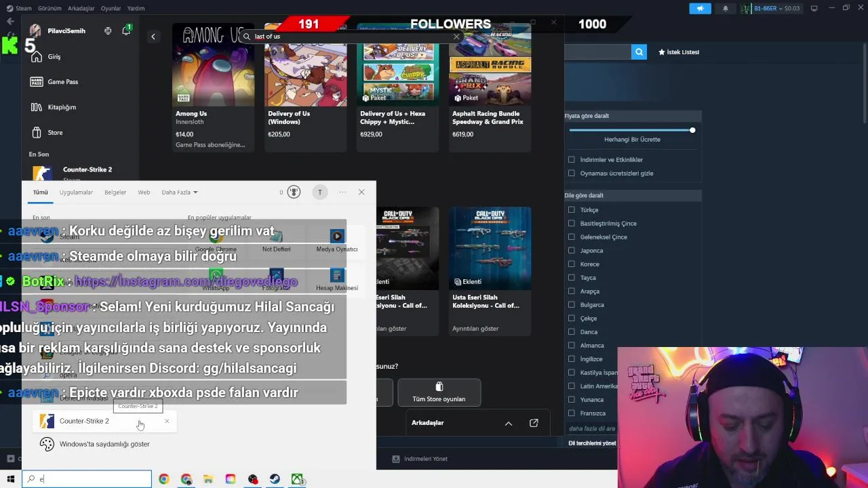Open Yardım menu in Steam
Image resolution: width=868 pixels, height=488 pixels.
[x=136, y=8]
